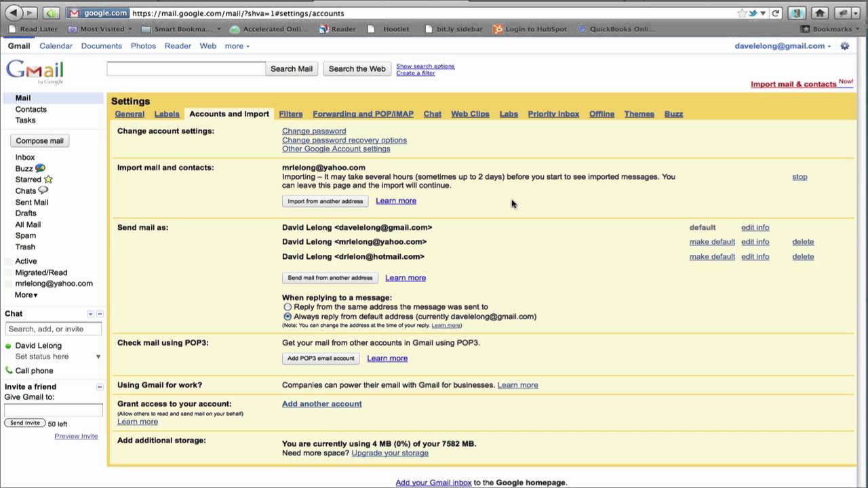
Task: Make mrlelong@yahoo.com the default address
Action: (712, 242)
